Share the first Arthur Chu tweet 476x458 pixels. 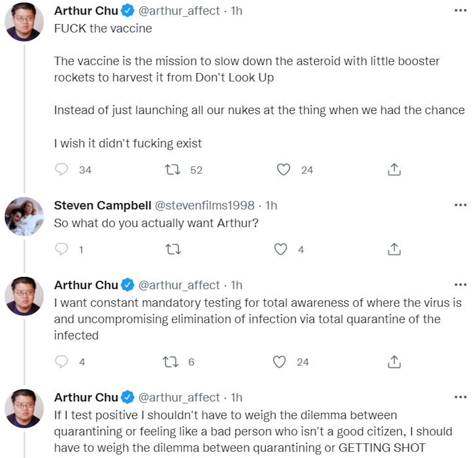[394, 169]
